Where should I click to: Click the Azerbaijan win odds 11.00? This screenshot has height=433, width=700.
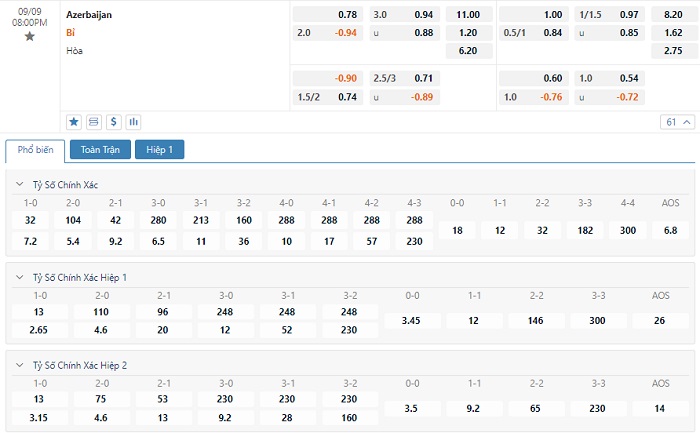[467, 15]
